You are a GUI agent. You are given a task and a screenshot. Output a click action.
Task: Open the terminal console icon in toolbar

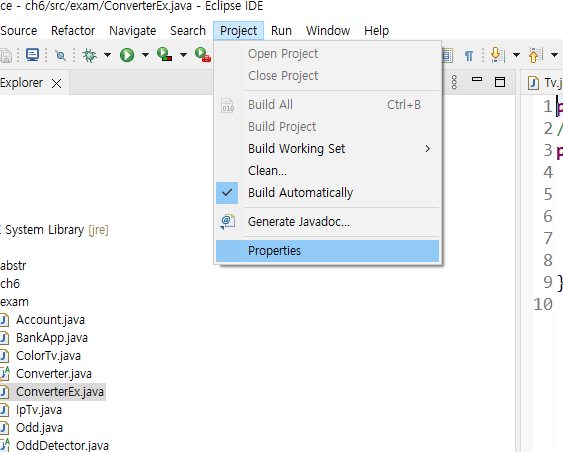click(32, 55)
